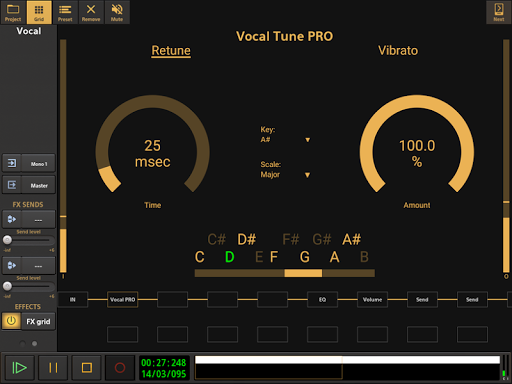This screenshot has width=512, height=384.
Task: Select the Grid view icon
Action: tap(39, 12)
